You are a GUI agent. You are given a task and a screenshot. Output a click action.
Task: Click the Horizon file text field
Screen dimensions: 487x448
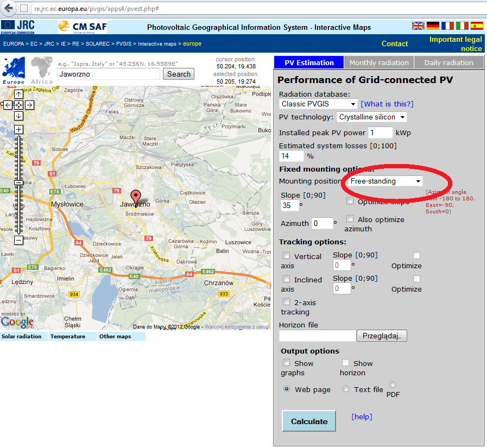click(x=318, y=336)
